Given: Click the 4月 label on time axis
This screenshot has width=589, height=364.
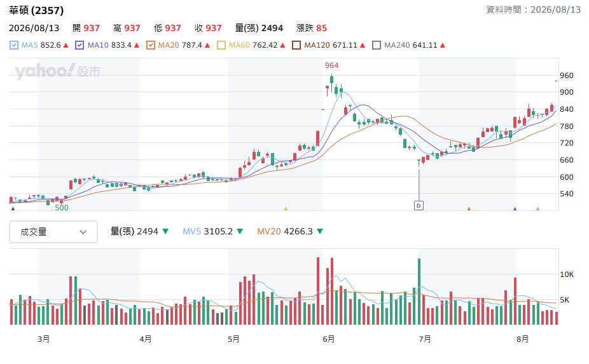Looking at the screenshot, I should point(146,339).
